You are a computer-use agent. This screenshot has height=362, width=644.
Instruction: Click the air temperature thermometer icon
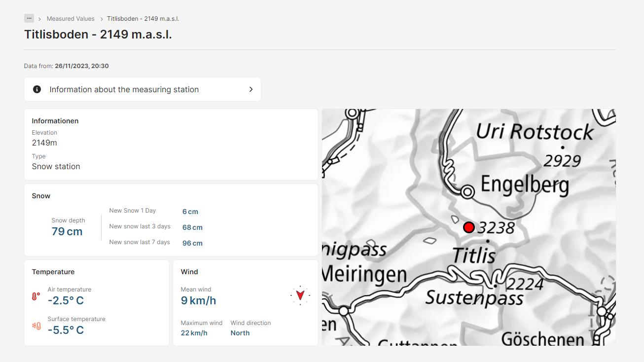tap(36, 296)
